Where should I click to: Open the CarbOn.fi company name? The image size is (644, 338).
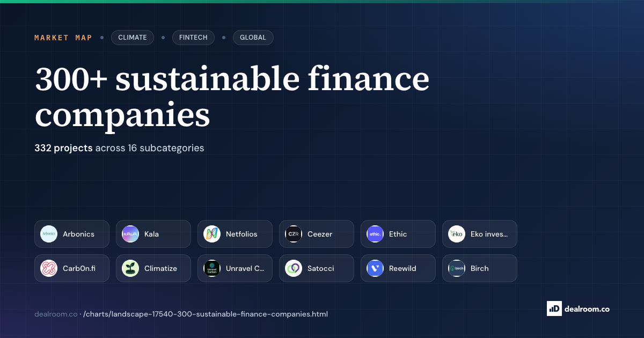click(x=79, y=268)
